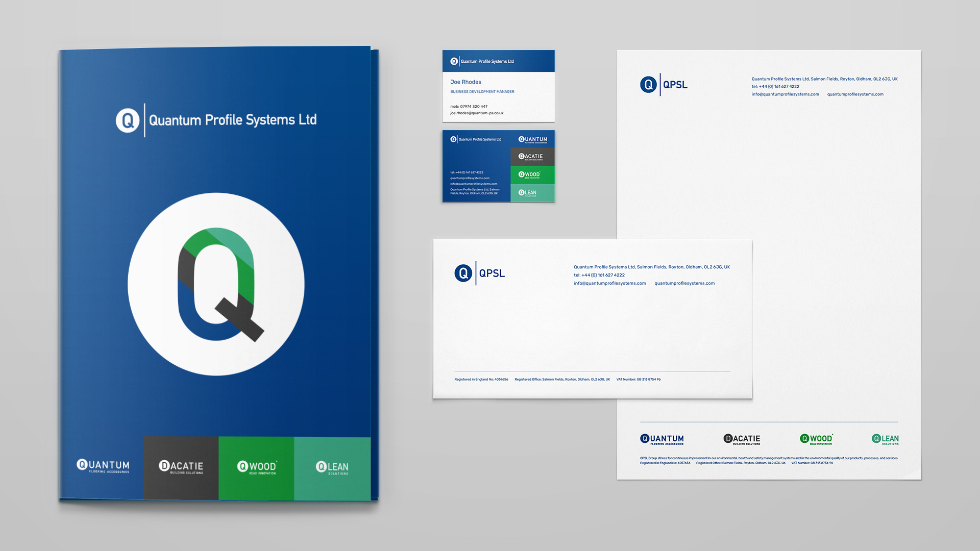The height and width of the screenshot is (551, 980).
Task: Click the Dacatie logo on dark gray folder panel
Action: tap(181, 467)
